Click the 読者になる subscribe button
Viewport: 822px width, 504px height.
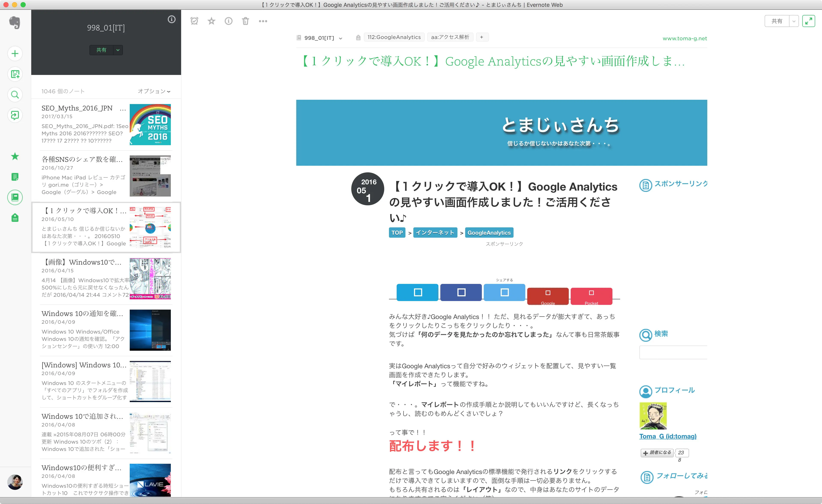tap(657, 453)
